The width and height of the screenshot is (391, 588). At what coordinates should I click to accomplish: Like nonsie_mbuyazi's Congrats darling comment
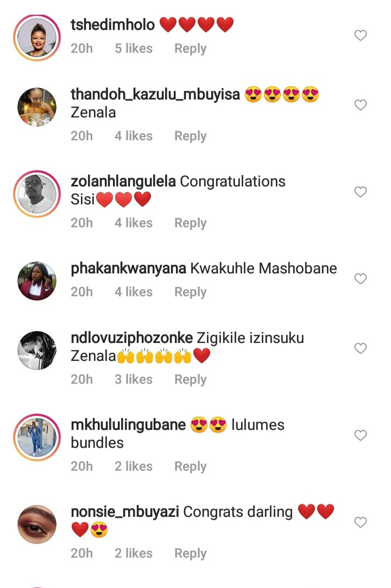360,522
